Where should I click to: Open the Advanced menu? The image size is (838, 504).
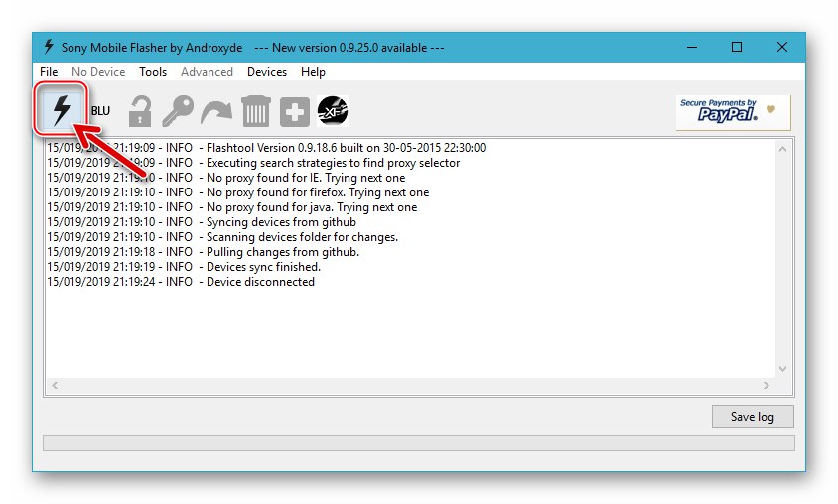pos(207,72)
